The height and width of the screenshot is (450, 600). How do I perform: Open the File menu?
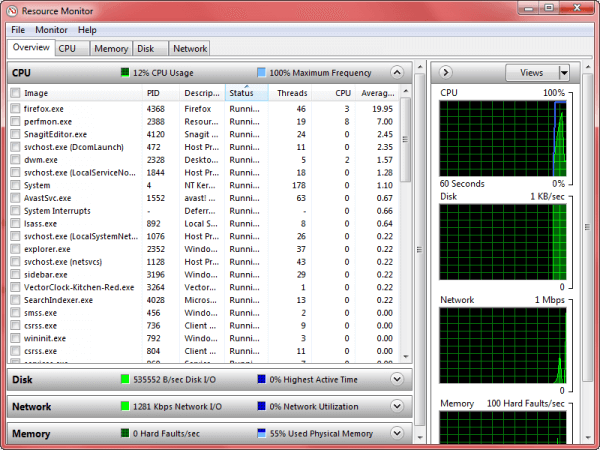(18, 30)
